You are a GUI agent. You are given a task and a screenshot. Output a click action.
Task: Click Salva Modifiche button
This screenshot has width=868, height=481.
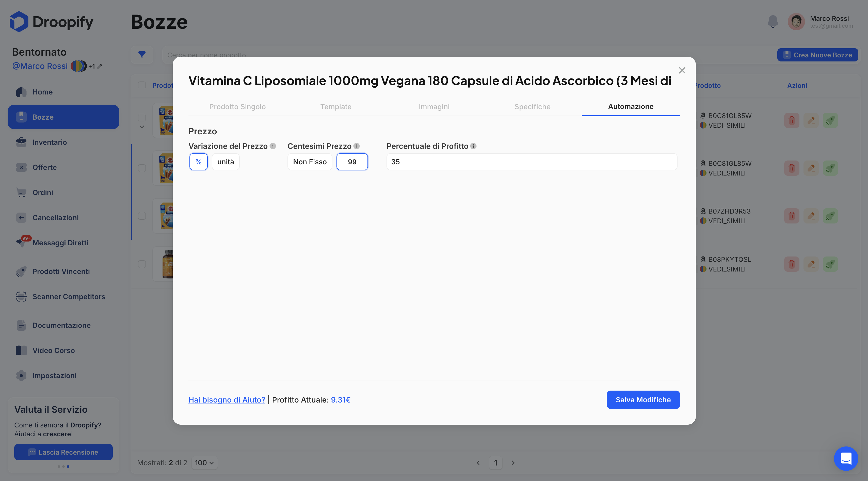tap(643, 400)
